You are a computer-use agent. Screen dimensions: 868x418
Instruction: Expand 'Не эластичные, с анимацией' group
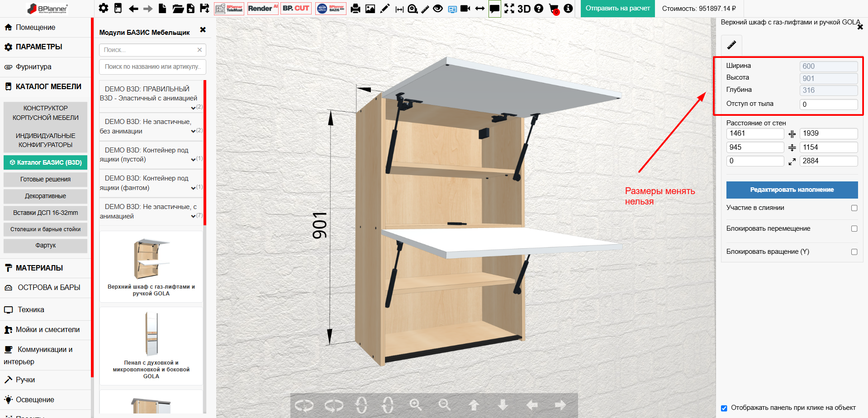(152, 211)
